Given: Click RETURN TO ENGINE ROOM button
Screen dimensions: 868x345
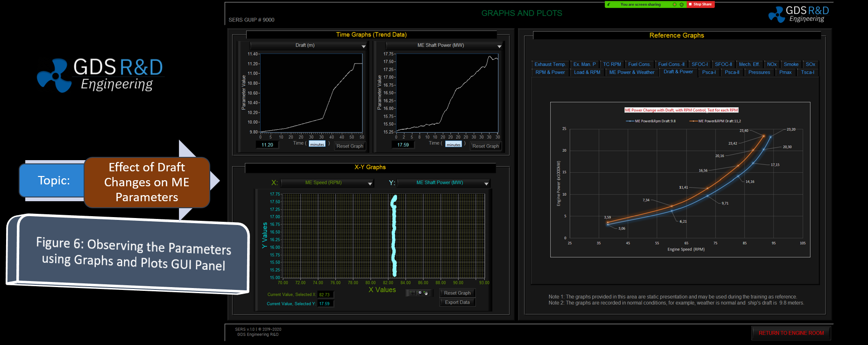Looking at the screenshot, I should click(791, 333).
